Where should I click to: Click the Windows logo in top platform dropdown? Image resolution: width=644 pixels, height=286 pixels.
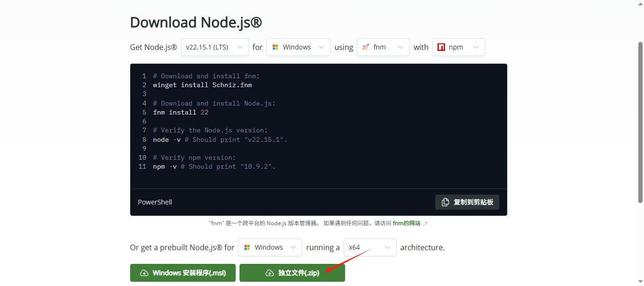(x=275, y=47)
